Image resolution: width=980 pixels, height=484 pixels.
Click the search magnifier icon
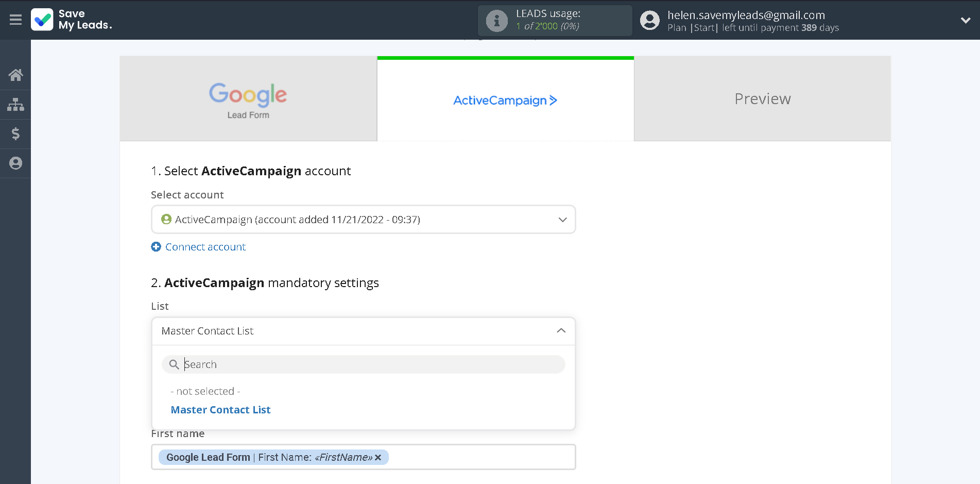point(174,364)
